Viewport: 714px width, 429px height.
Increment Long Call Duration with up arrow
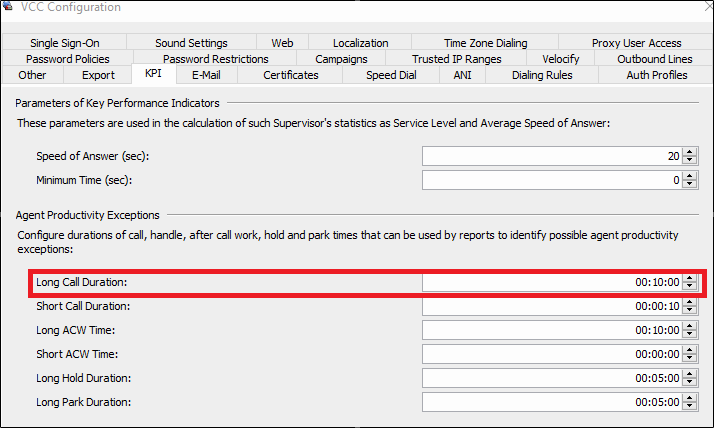coord(689,278)
